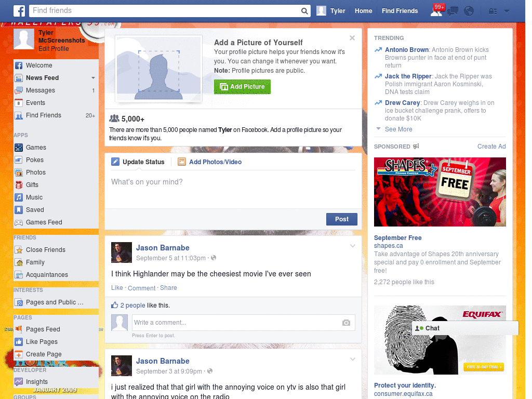Viewport: 532px width, 399px height.
Task: Open options chevron on September 3 post
Action: (x=353, y=359)
